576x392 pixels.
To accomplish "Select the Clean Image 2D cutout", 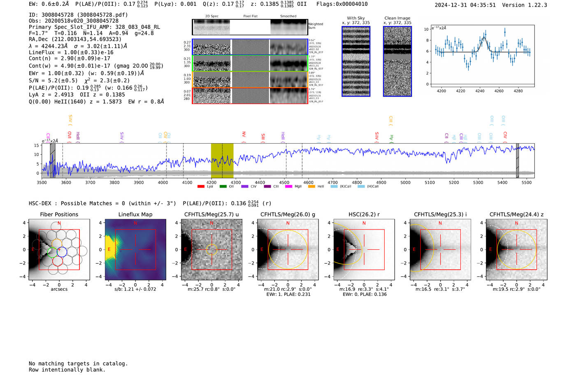I will point(397,61).
